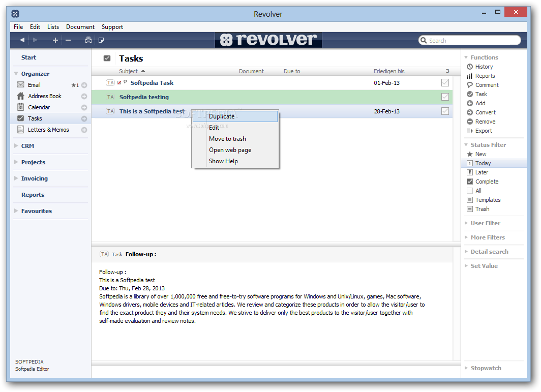Open the Reports sidebar link

[x=33, y=195]
